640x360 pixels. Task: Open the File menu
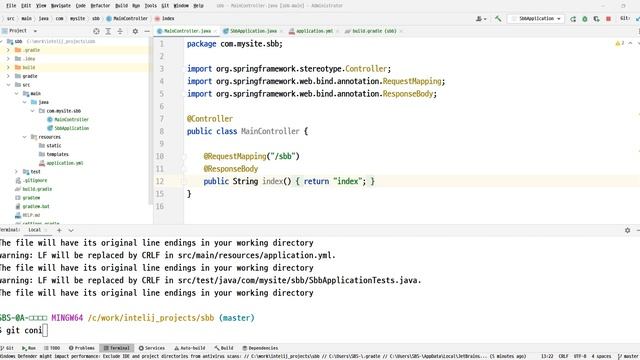point(11,6)
